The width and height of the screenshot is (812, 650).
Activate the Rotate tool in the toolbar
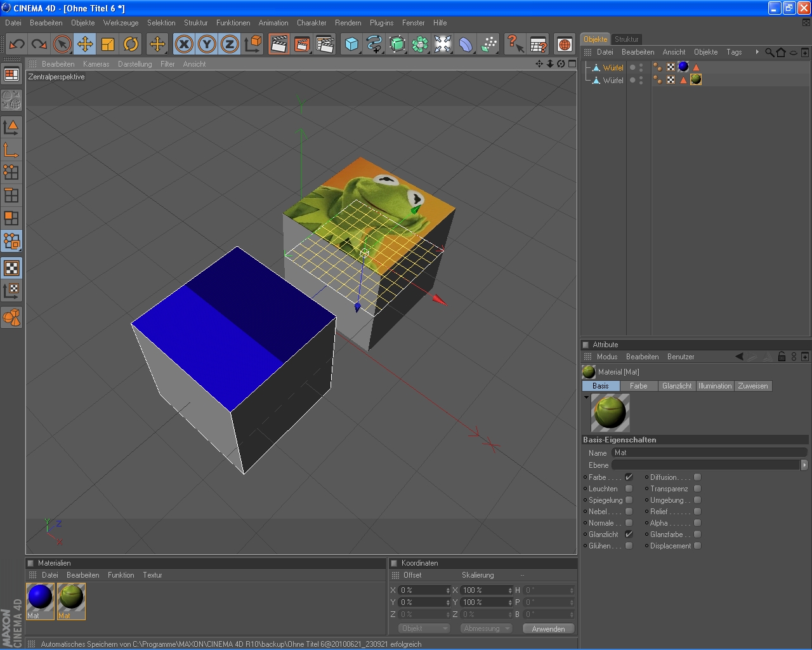pyautogui.click(x=131, y=44)
